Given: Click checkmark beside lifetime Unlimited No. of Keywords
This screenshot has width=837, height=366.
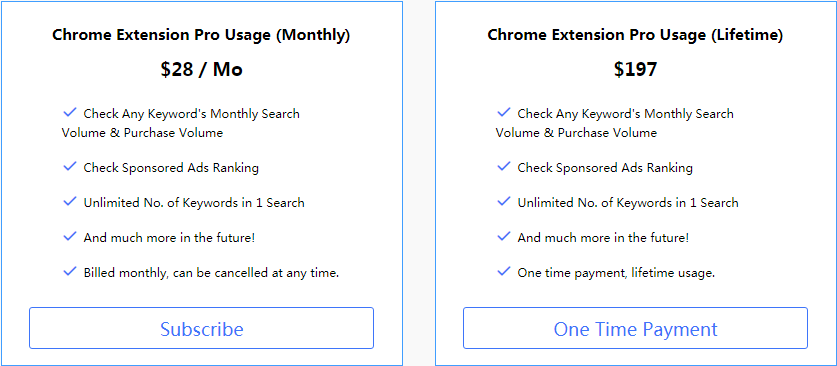Looking at the screenshot, I should pyautogui.click(x=504, y=202).
